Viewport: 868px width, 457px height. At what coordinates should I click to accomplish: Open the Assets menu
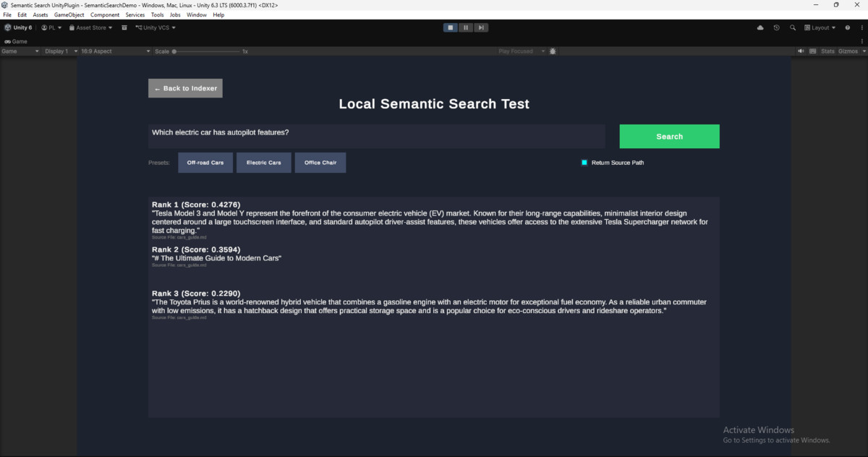pyautogui.click(x=41, y=14)
